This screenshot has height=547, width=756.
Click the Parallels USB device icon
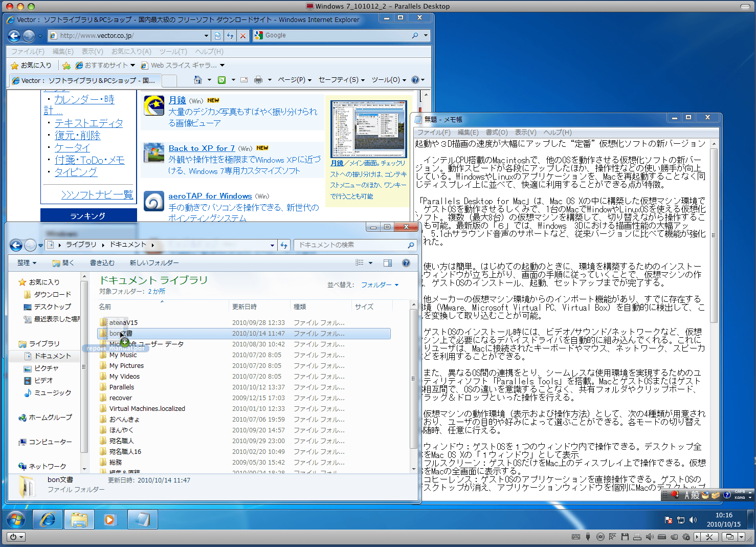[588, 537]
